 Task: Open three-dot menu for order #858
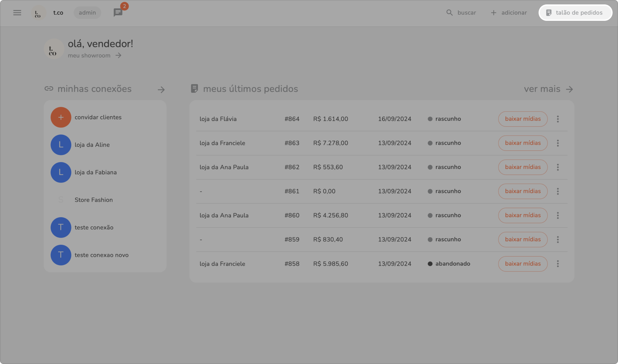tap(557, 264)
